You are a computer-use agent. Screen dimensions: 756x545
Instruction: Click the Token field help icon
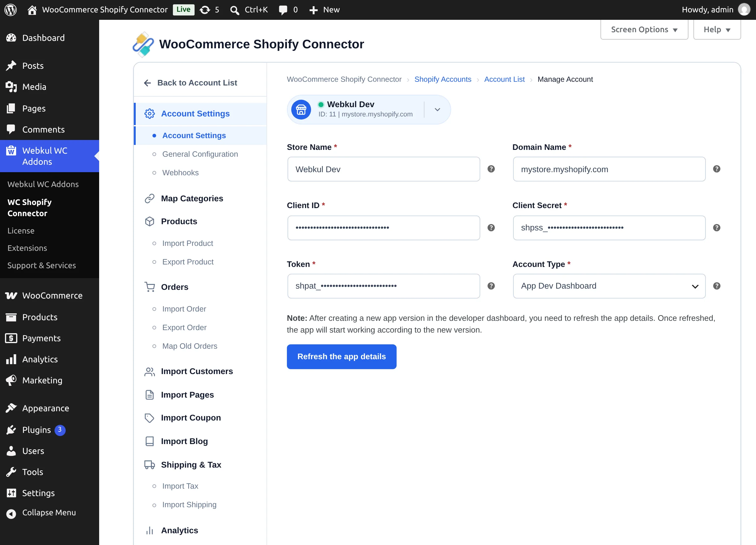[x=491, y=286]
